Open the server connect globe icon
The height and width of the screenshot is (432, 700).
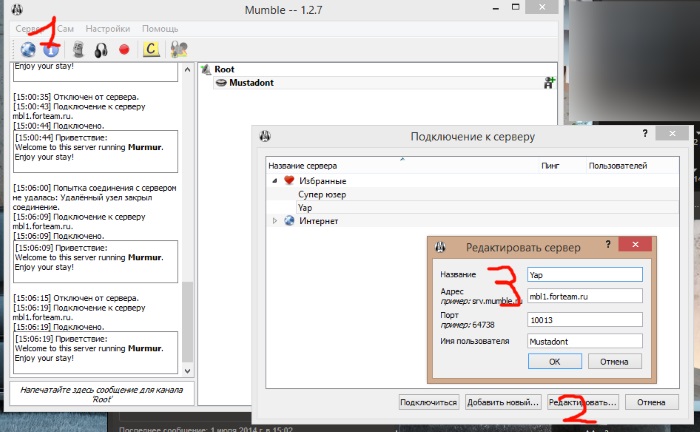pyautogui.click(x=28, y=49)
